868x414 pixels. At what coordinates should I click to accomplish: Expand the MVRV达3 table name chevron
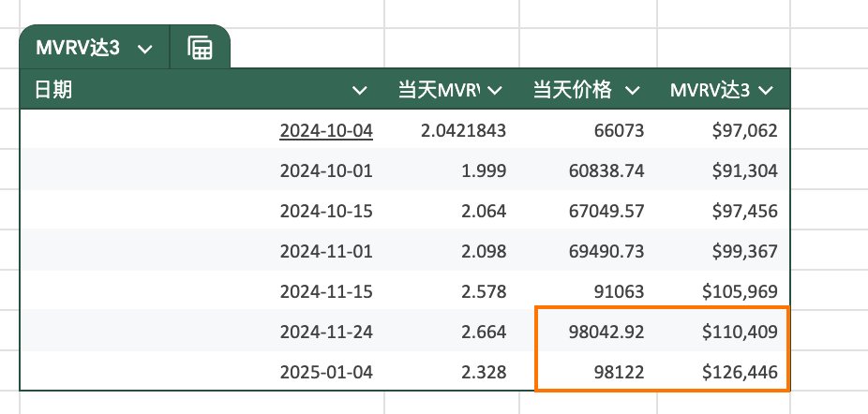144,49
